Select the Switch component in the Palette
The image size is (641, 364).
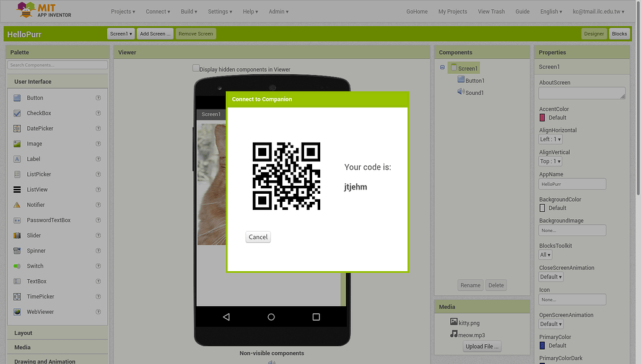tap(34, 266)
